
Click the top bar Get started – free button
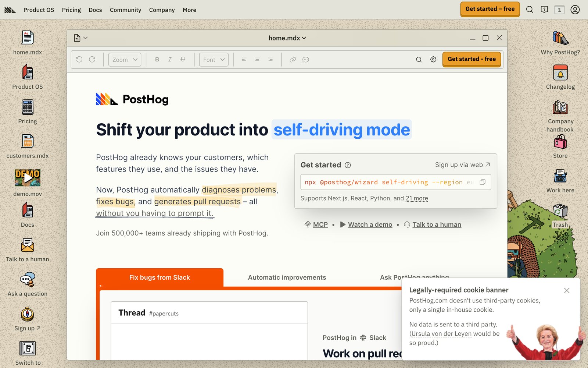pyautogui.click(x=490, y=9)
